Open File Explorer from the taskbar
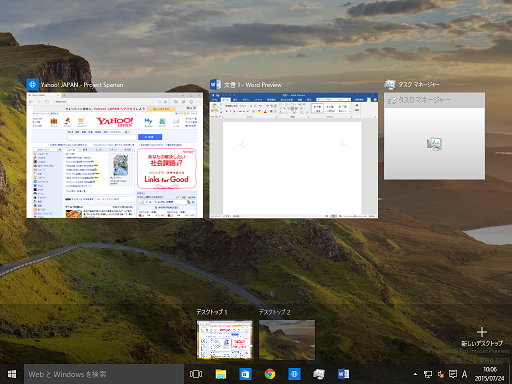Viewport: 512px width, 384px height. point(221,374)
